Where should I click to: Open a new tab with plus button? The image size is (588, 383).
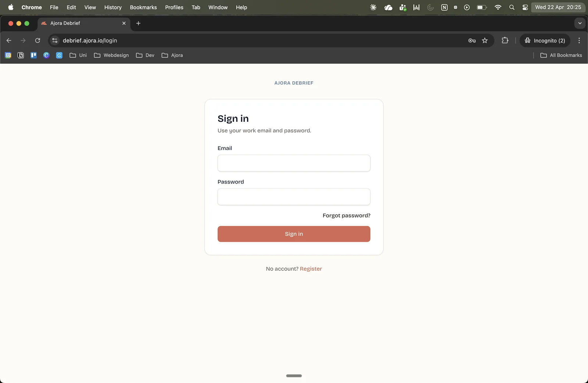click(x=138, y=23)
